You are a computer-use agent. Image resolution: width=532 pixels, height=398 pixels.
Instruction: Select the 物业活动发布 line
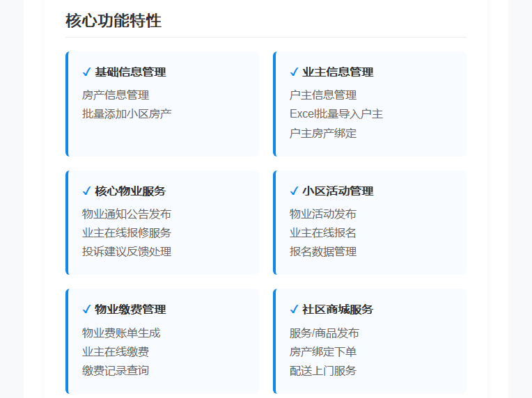click(x=323, y=214)
